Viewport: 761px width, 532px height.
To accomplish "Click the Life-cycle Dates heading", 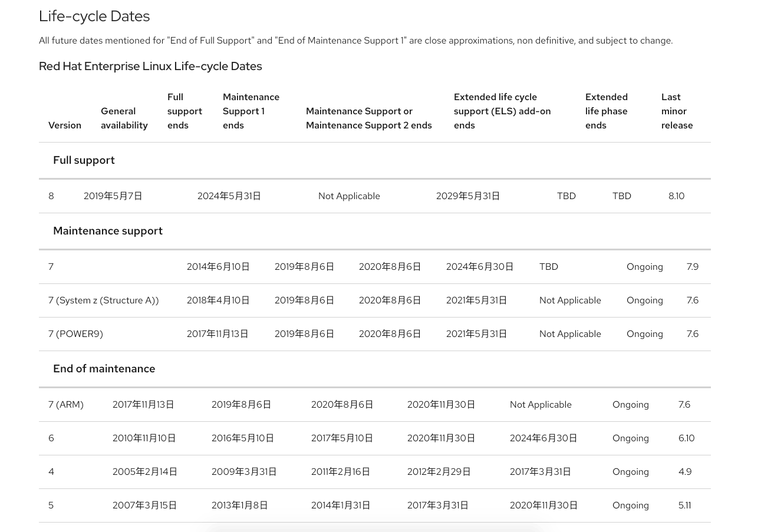I will click(x=94, y=16).
